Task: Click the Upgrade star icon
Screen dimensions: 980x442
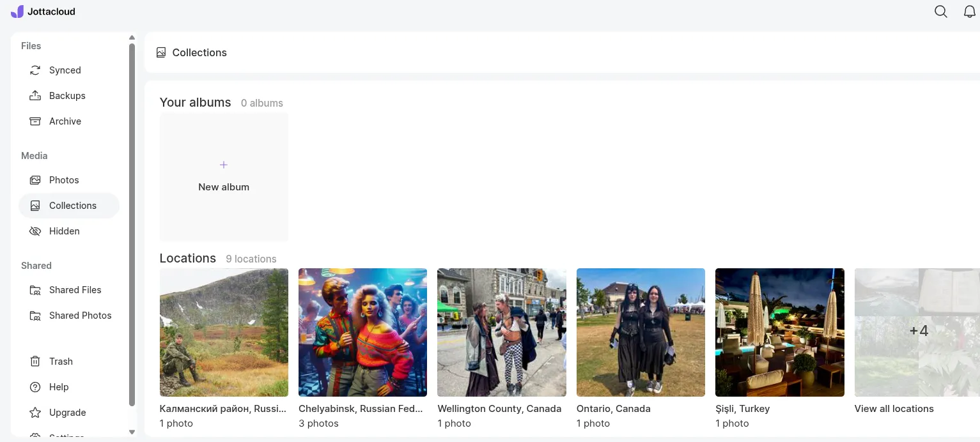Action: coord(35,413)
